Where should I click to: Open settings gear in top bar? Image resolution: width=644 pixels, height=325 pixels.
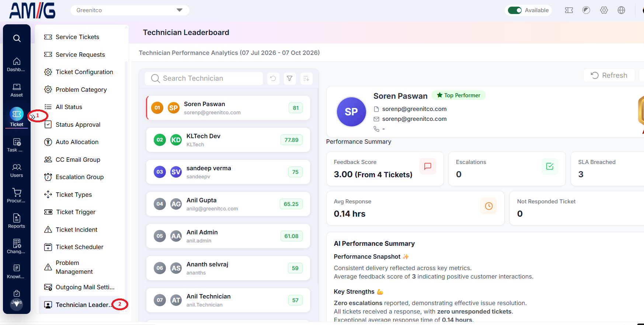pos(604,10)
